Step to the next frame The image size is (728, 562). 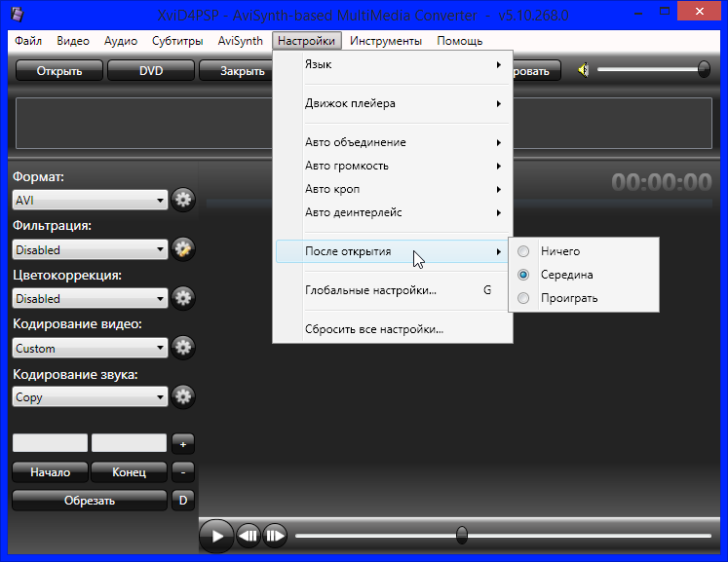(x=275, y=535)
